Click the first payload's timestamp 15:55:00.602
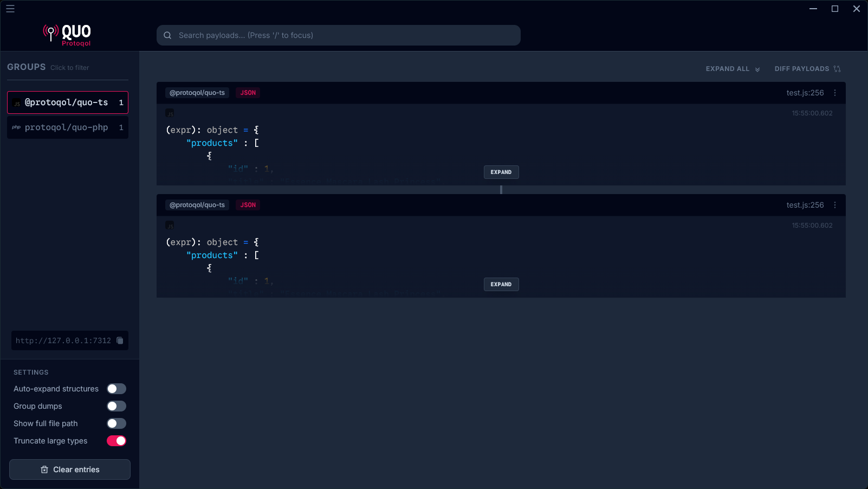Screen dimensions: 868x489 tap(812, 113)
